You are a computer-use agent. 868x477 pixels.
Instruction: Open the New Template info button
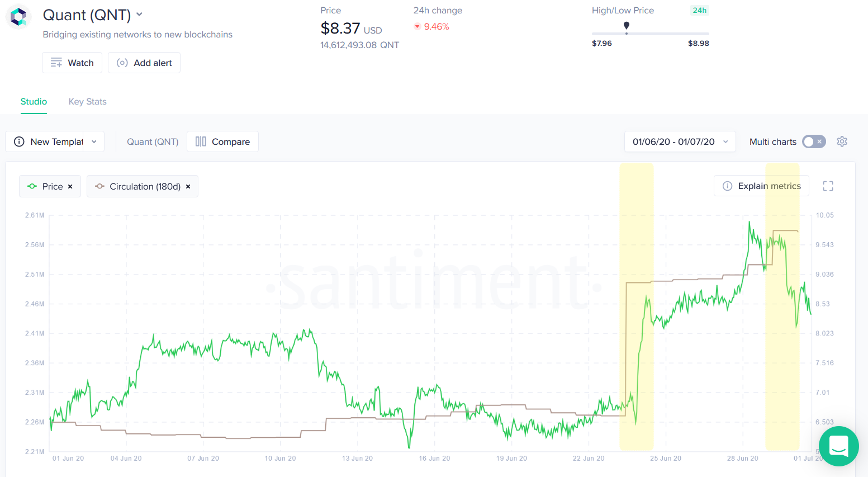coord(19,141)
